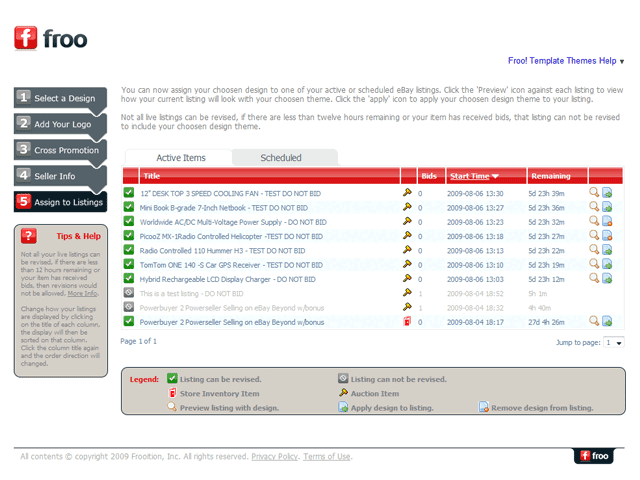The height and width of the screenshot is (480, 640).
Task: Click auction hammer icon on test listing row
Action: point(407,292)
